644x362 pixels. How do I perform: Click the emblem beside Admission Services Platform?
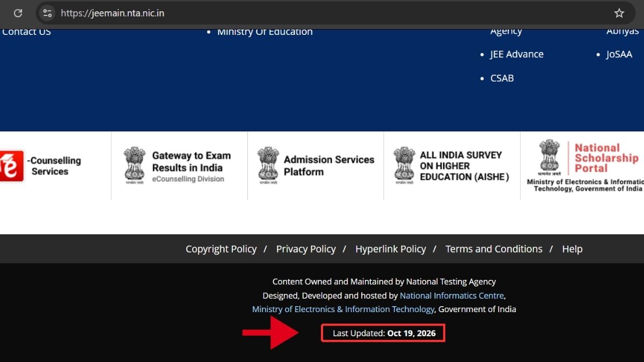tap(268, 166)
